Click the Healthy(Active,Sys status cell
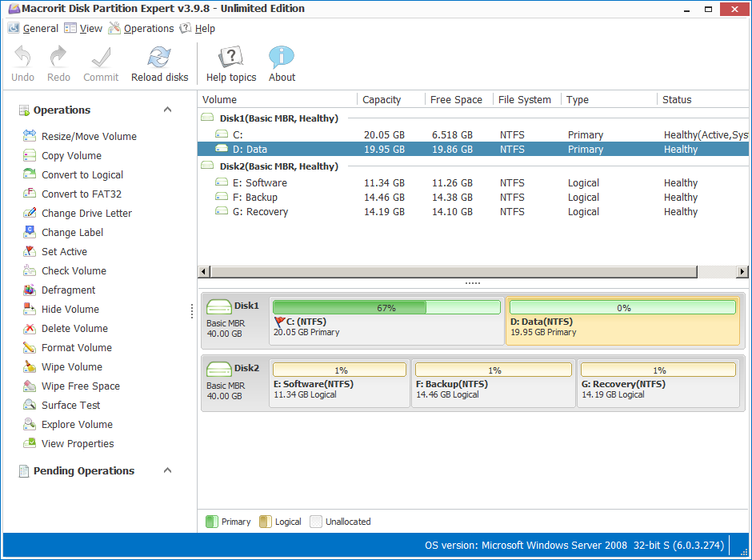 click(706, 134)
